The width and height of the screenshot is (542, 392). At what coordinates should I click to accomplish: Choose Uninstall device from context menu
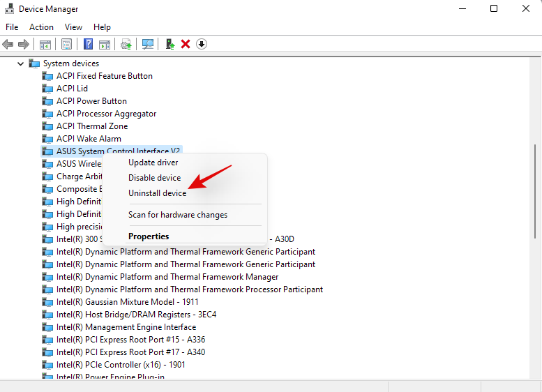(157, 193)
